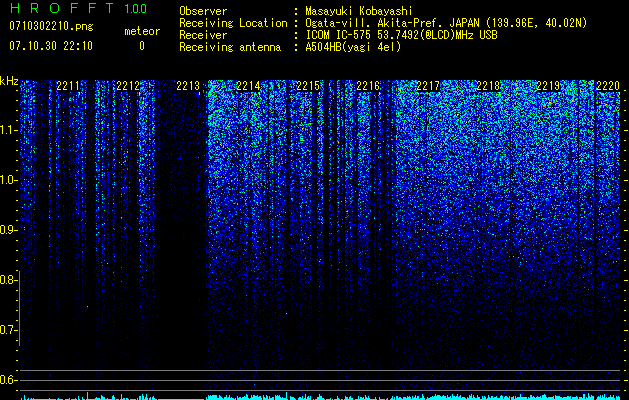Click the 2213 time marker
The height and width of the screenshot is (400, 629).
(x=188, y=85)
